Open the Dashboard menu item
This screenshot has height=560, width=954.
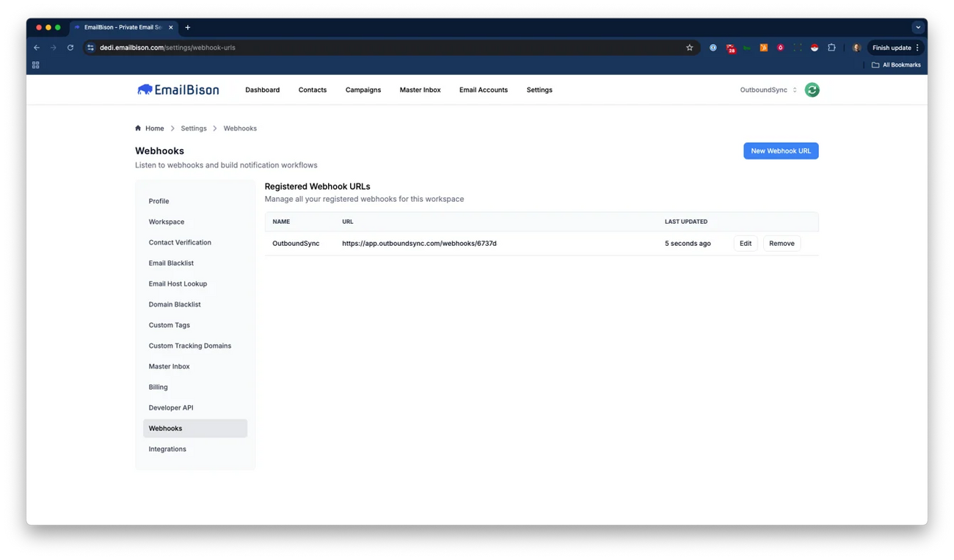[x=262, y=89]
